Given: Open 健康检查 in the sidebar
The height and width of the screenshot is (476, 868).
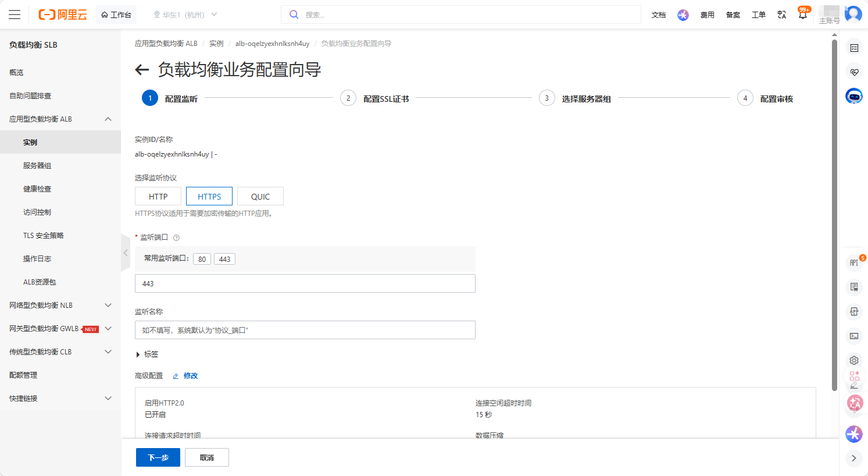Looking at the screenshot, I should (x=60, y=189).
